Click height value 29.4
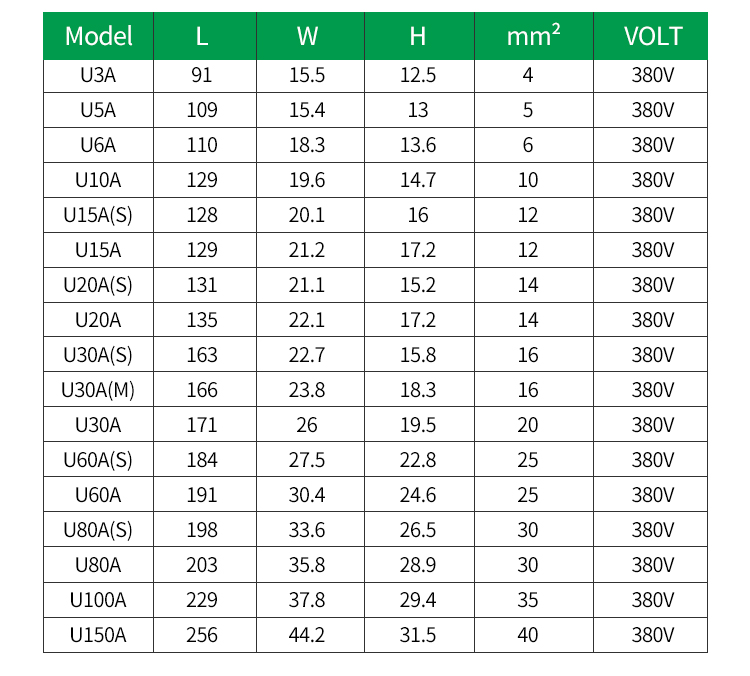Image resolution: width=750 pixels, height=676 pixels. pos(419,600)
